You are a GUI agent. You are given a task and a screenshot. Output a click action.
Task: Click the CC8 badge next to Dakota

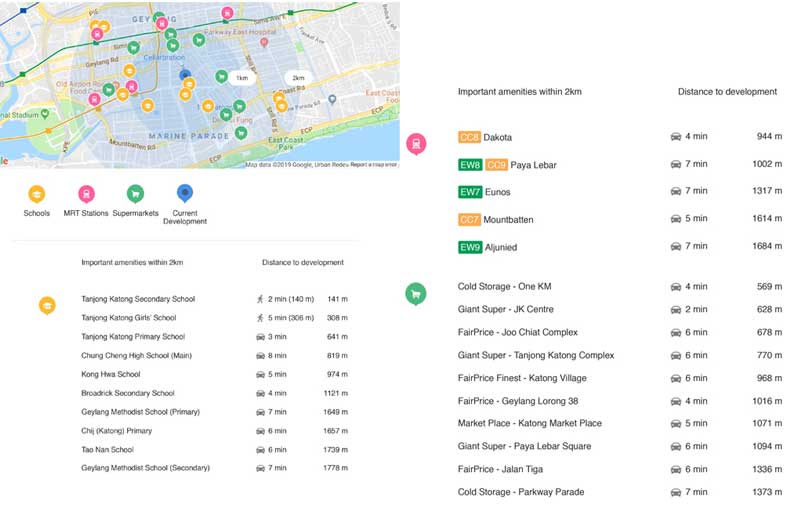click(469, 137)
